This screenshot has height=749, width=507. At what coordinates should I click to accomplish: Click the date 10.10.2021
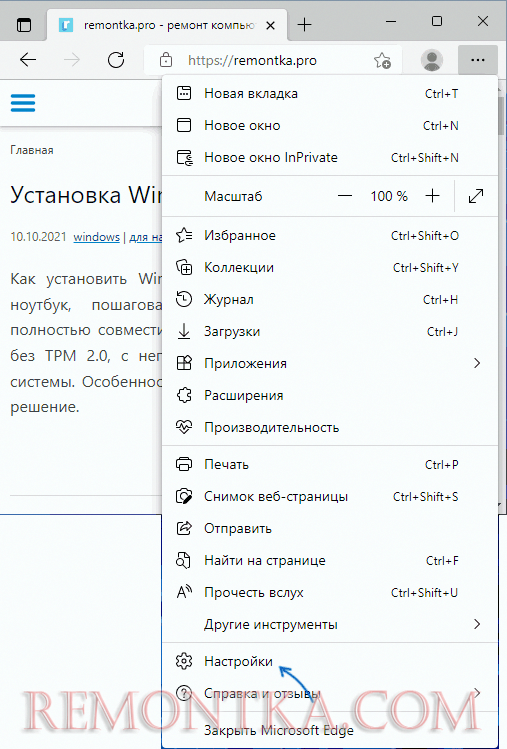[38, 237]
